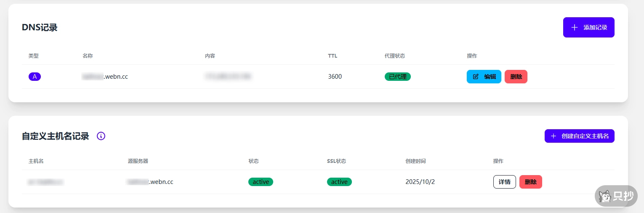
Task: Click the active badge under SSL状态 column
Action: 339,182
